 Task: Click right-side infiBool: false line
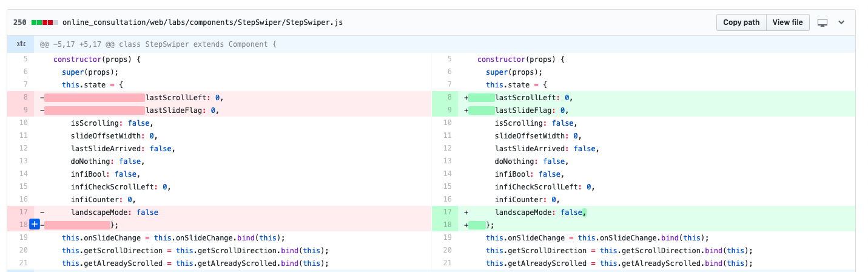658,174
